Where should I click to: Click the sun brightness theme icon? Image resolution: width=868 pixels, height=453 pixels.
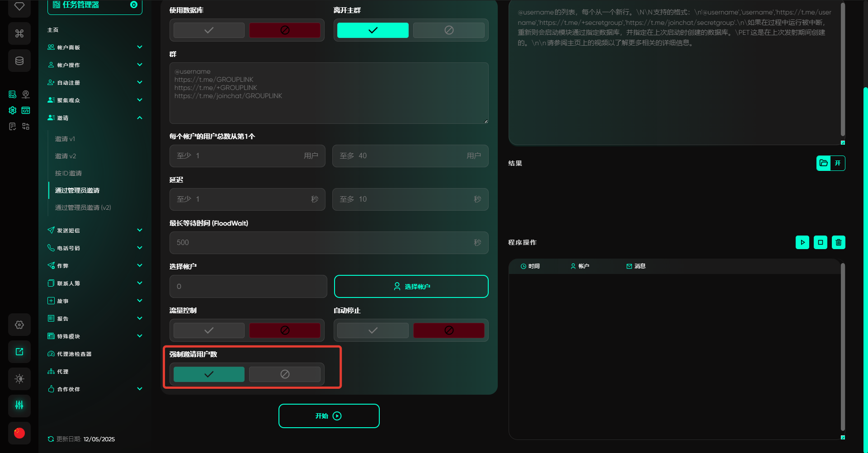19,378
